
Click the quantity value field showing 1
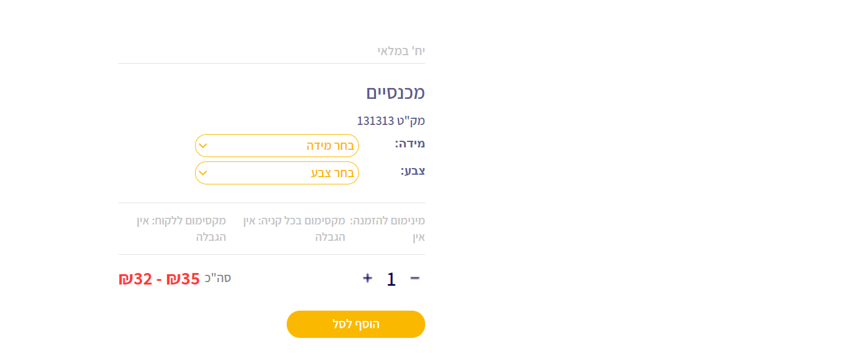pos(391,279)
